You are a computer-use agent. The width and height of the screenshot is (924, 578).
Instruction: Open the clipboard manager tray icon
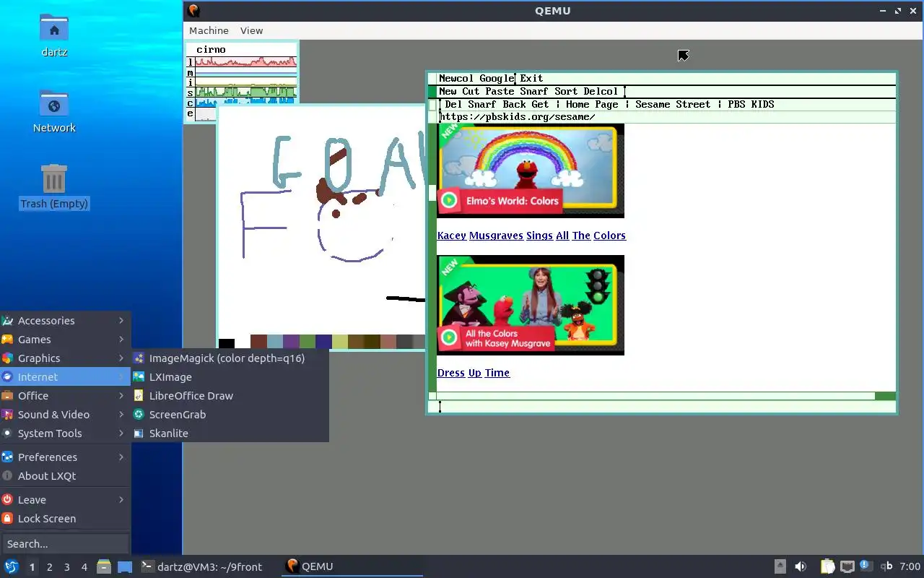point(827,566)
